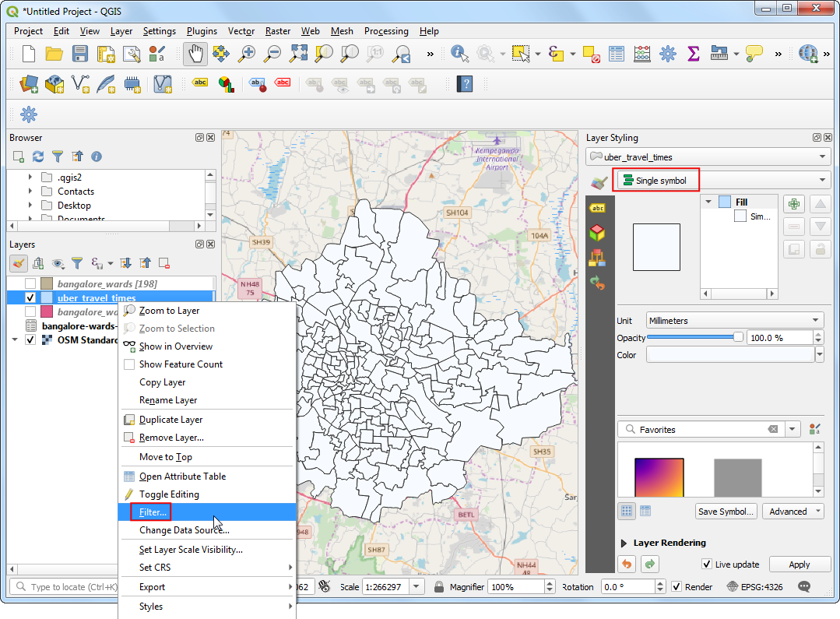Click the Refresh icon in Browser panel

pos(38,157)
